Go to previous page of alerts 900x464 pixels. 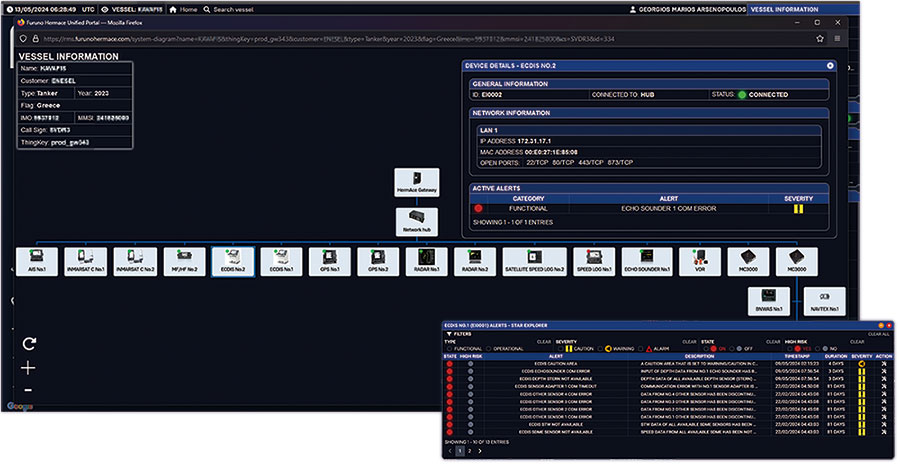[450, 450]
